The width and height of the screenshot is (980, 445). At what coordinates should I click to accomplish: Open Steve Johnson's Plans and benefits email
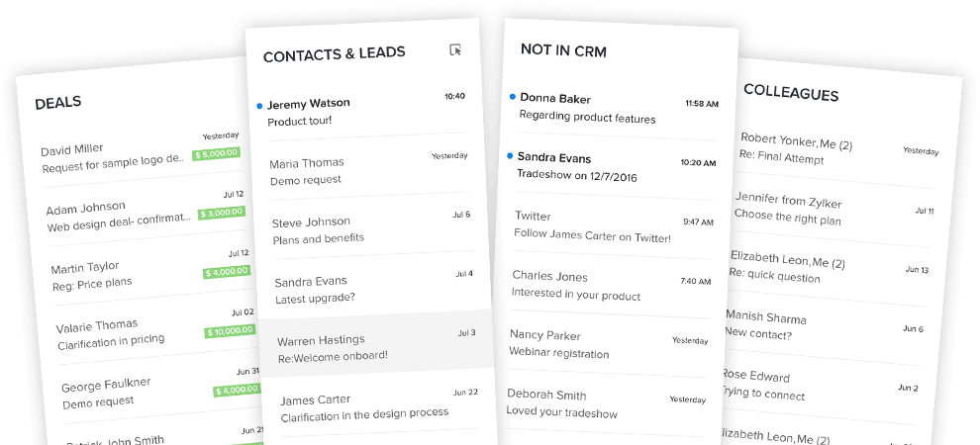click(371, 228)
